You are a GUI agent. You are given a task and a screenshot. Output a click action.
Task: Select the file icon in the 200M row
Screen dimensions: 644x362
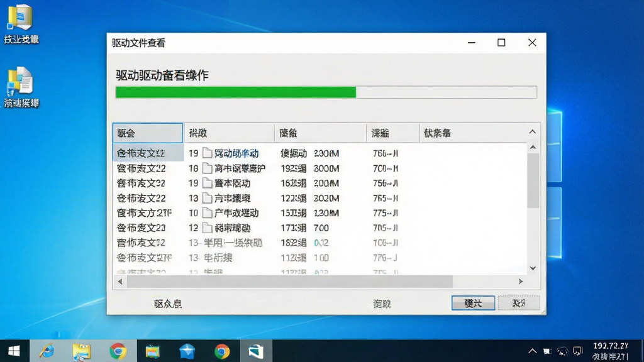(208, 183)
